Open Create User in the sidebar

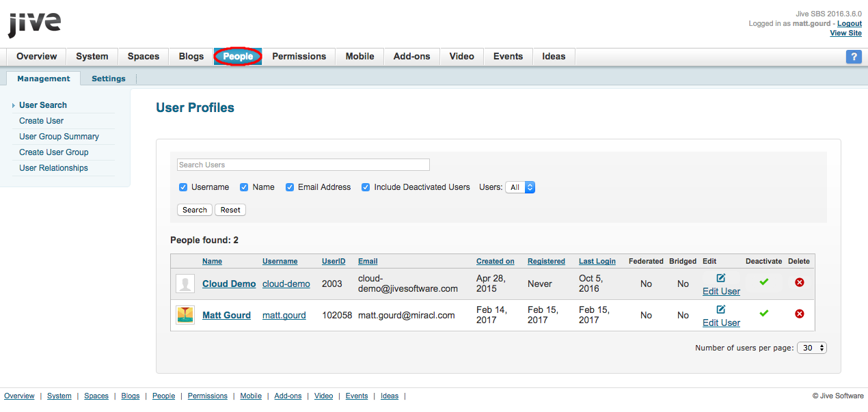tap(41, 121)
